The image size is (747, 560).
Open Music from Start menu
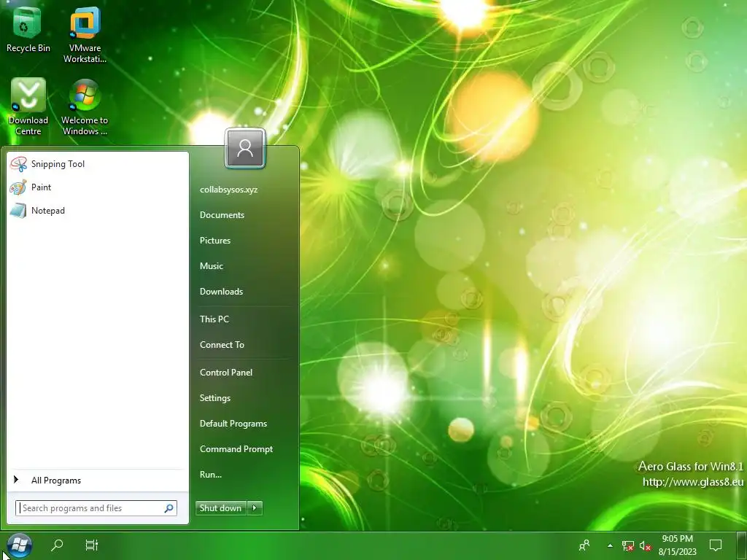pos(212,266)
